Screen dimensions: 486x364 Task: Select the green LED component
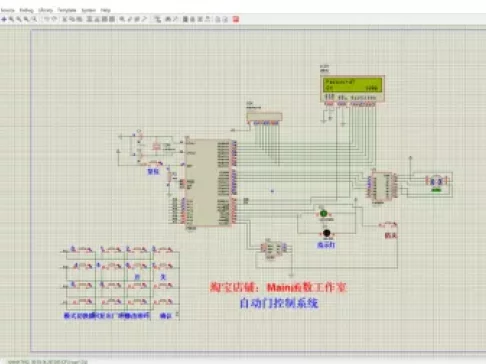(x=323, y=213)
